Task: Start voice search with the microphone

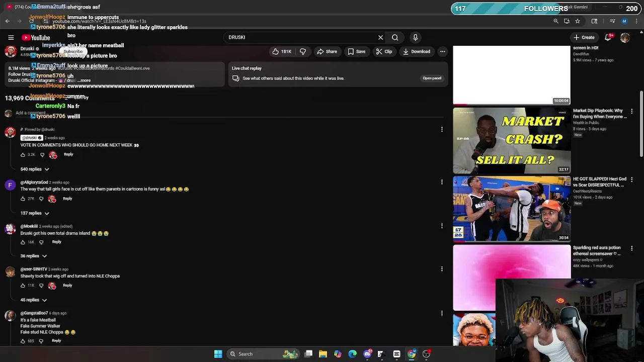Action: tap(415, 37)
